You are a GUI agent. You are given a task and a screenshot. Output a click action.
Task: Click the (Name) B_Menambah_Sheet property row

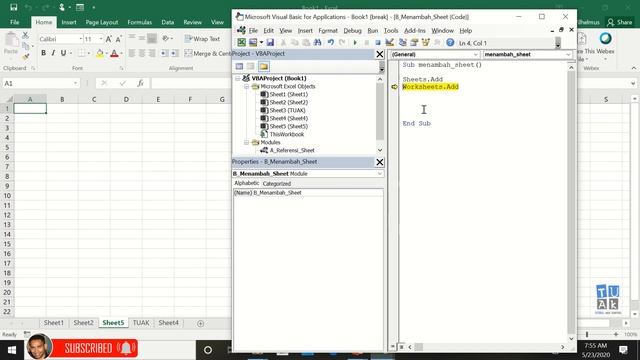click(x=308, y=193)
